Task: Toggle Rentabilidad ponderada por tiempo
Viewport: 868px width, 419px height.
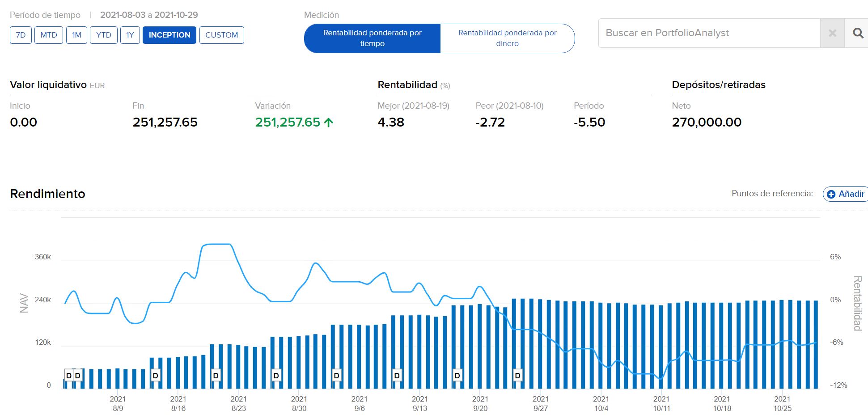Action: (x=372, y=38)
